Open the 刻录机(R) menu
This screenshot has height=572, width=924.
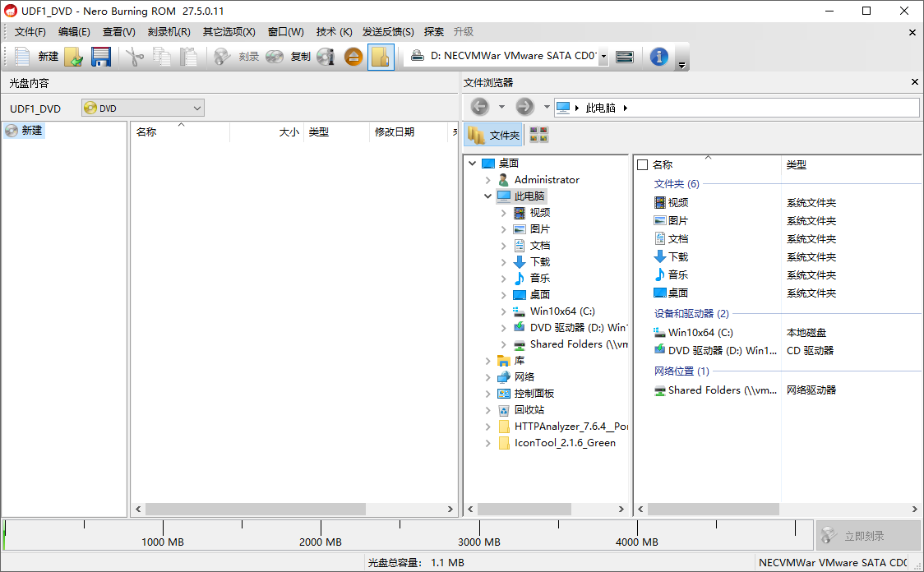(x=169, y=31)
